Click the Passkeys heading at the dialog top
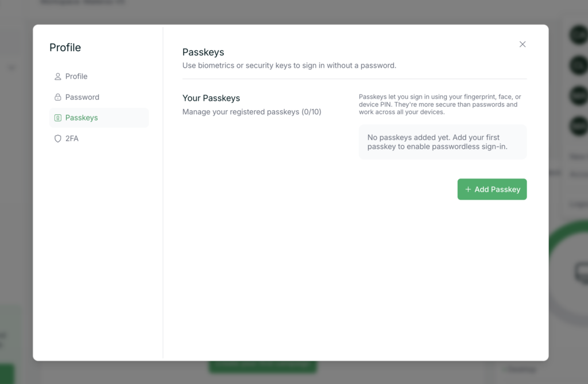 [203, 52]
